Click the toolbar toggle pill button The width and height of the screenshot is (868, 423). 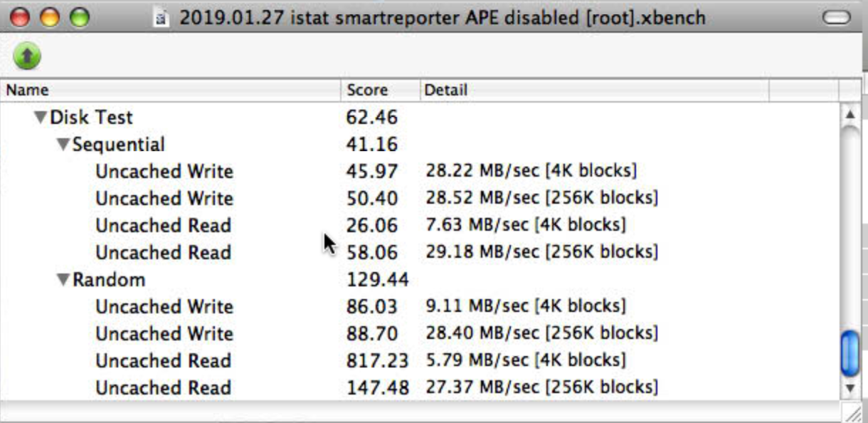pyautogui.click(x=836, y=18)
